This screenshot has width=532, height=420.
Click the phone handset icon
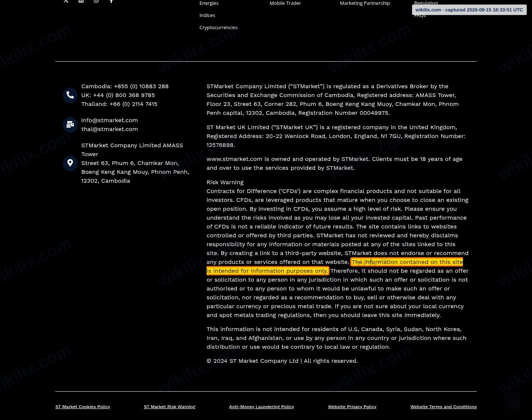(x=70, y=95)
